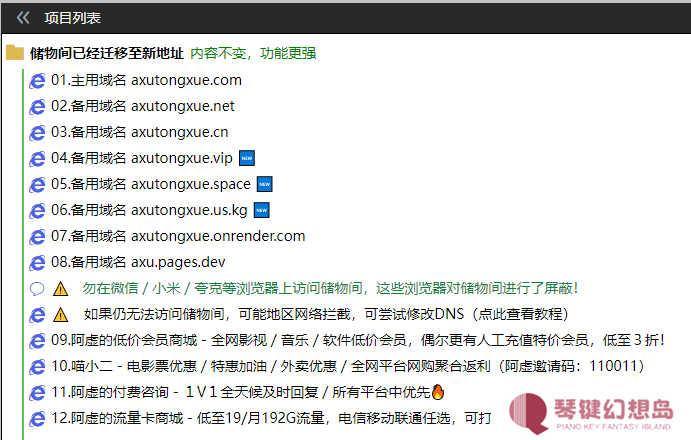Click the yellow folder icon beside 储物间已经迁移至新地址
691x440 pixels.
(15, 53)
